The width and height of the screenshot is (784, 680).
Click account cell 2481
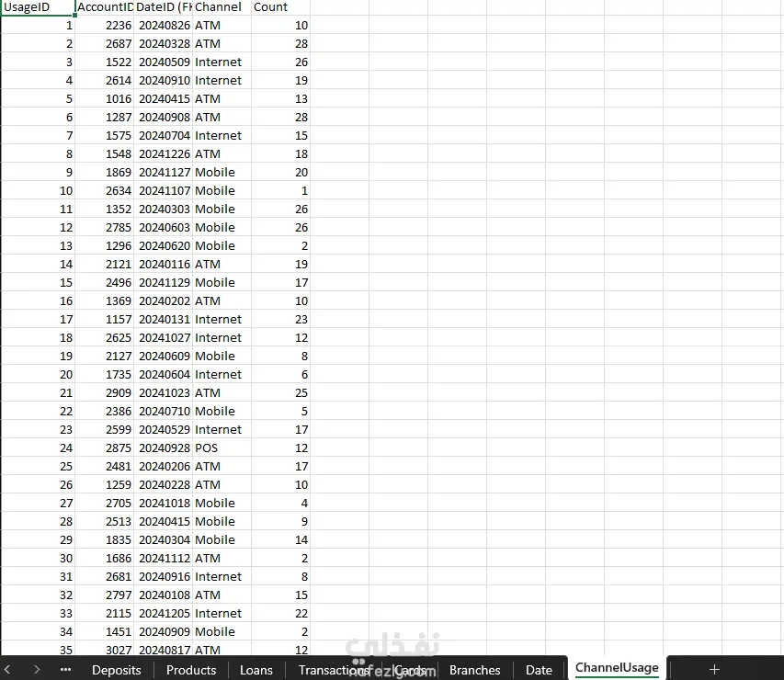(105, 466)
